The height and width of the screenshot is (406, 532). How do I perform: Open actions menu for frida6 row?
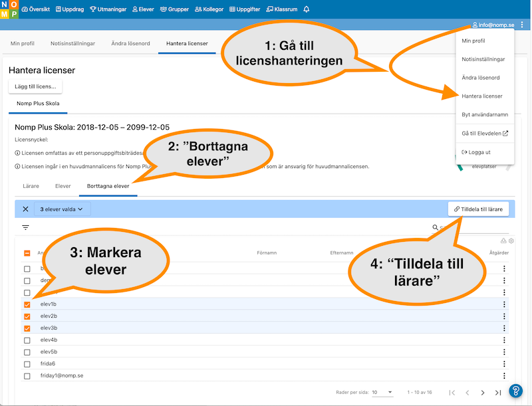click(x=504, y=363)
